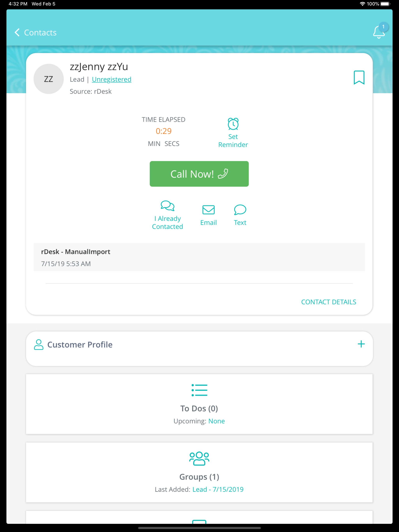Select the ZZ contact avatar

pos(49,79)
